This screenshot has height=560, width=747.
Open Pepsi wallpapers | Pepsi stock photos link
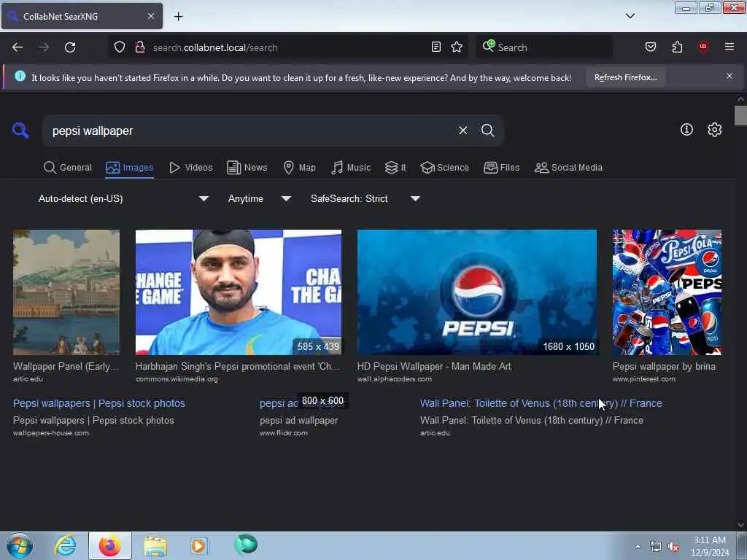click(x=99, y=403)
